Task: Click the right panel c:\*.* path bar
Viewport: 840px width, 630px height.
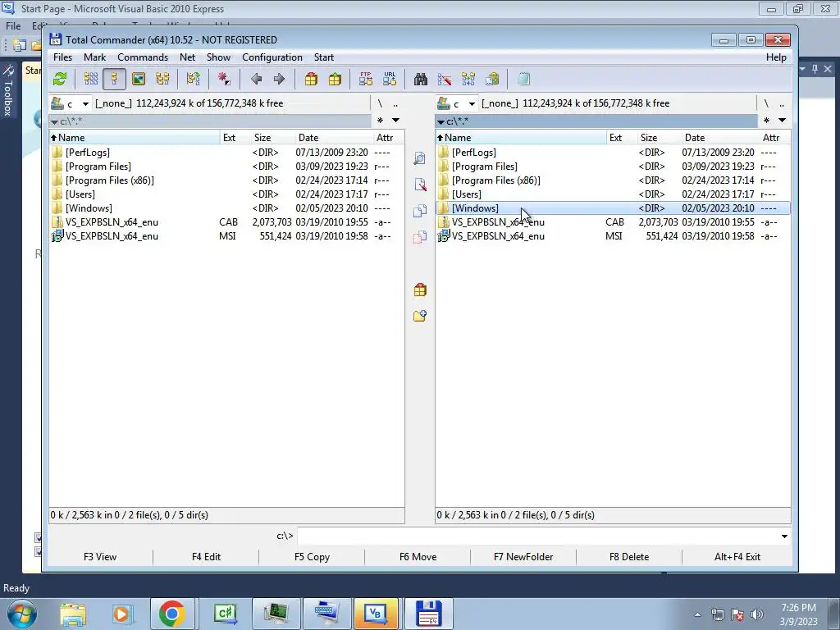Action: (596, 121)
